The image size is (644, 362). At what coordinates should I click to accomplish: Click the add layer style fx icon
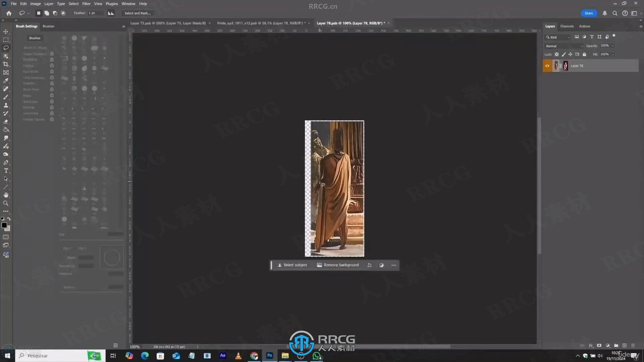click(x=591, y=346)
